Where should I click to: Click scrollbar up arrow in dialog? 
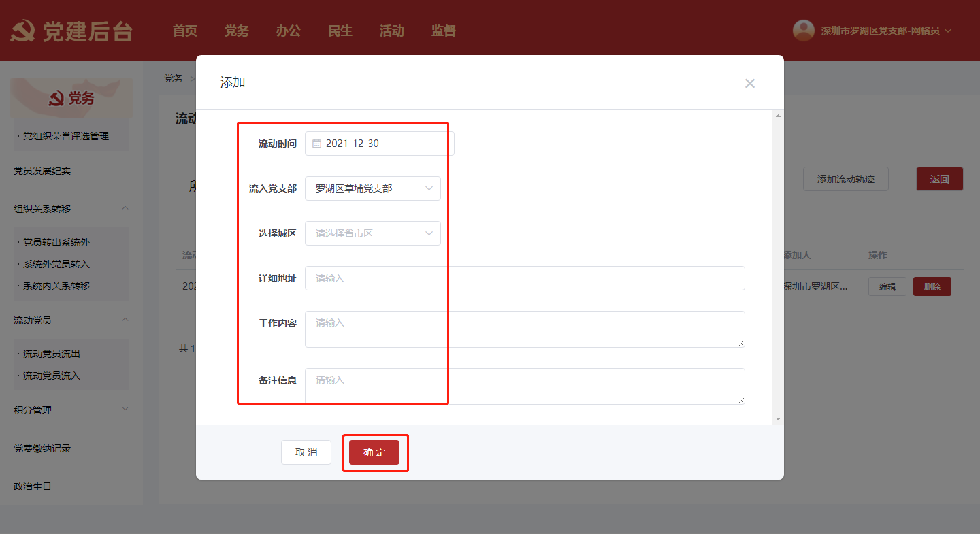click(x=778, y=116)
